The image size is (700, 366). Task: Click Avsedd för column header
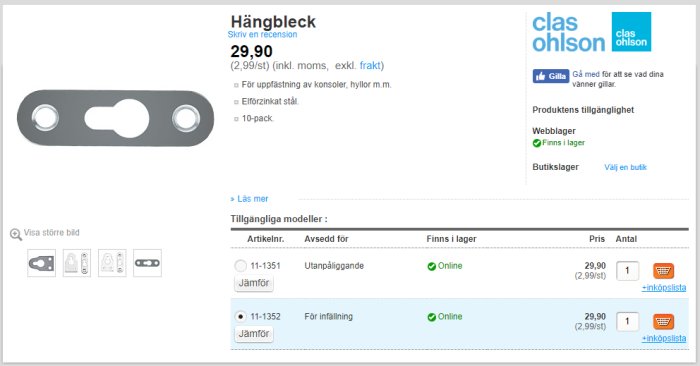pyautogui.click(x=326, y=239)
